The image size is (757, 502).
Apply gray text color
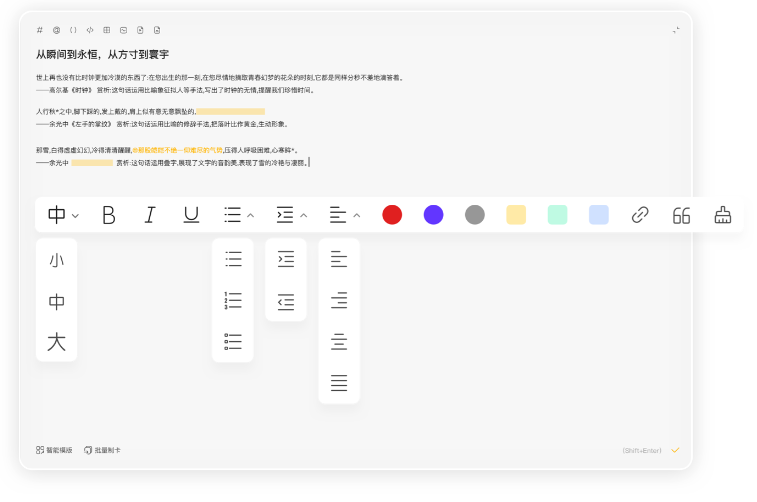pos(475,215)
